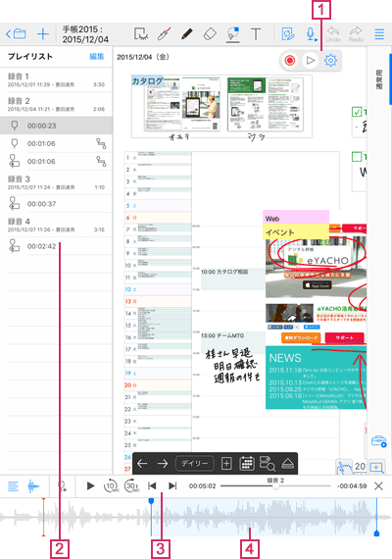Select the lasso selection tool
The image size is (392, 559).
tap(141, 34)
